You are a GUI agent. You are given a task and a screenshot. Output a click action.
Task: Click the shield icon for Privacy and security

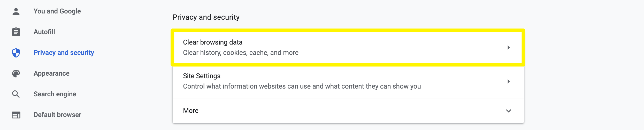click(x=16, y=53)
